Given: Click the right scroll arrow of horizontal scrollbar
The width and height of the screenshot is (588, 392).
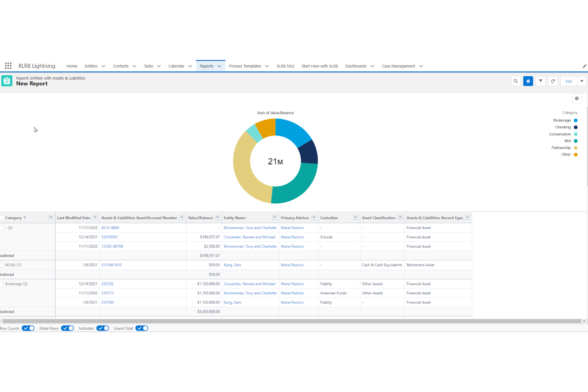Looking at the screenshot, I should click(x=584, y=321).
